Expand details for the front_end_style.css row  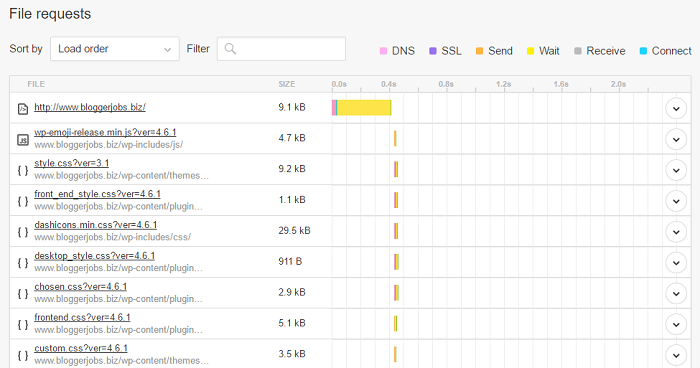676,201
